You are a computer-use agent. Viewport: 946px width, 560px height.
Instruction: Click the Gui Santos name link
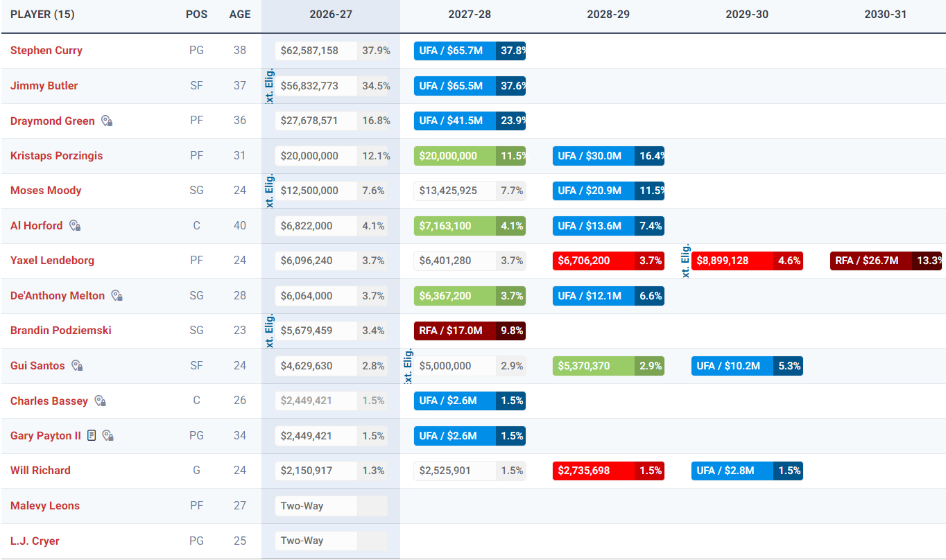(38, 366)
